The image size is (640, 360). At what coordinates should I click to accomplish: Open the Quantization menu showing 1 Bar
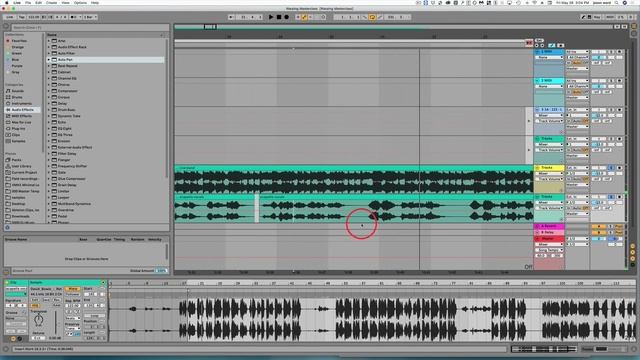tap(89, 17)
